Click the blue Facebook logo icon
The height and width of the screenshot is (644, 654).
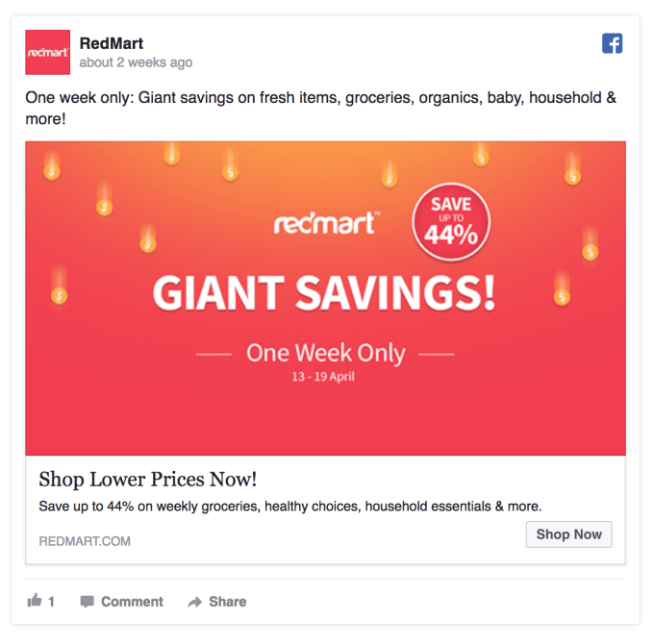pyautogui.click(x=613, y=43)
